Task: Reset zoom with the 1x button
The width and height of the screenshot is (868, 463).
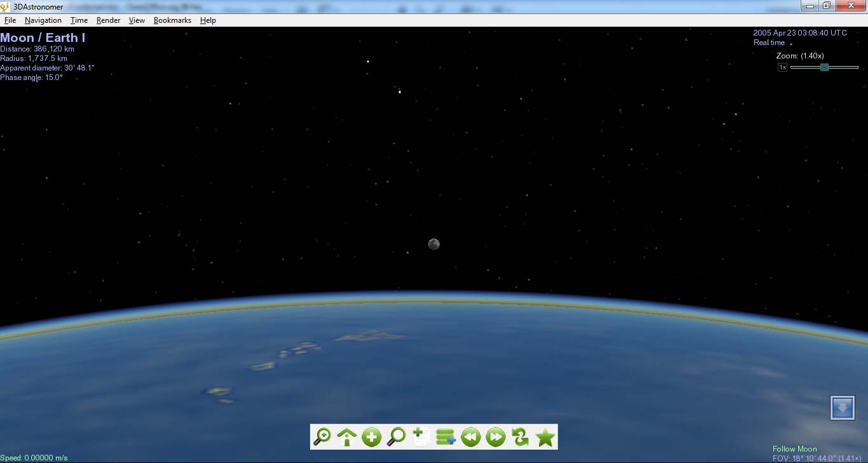Action: (x=783, y=67)
